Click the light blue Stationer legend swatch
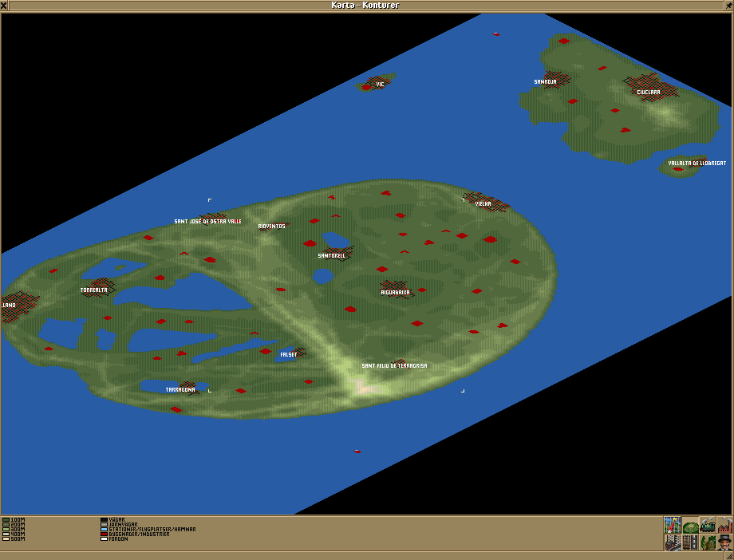The image size is (734, 560). click(x=104, y=529)
